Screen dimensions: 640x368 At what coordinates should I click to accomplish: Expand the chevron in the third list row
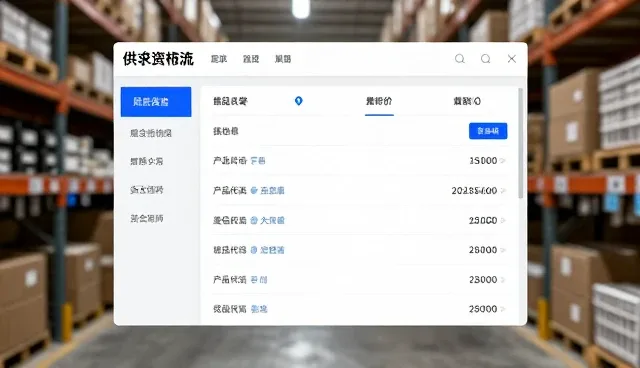(503, 220)
